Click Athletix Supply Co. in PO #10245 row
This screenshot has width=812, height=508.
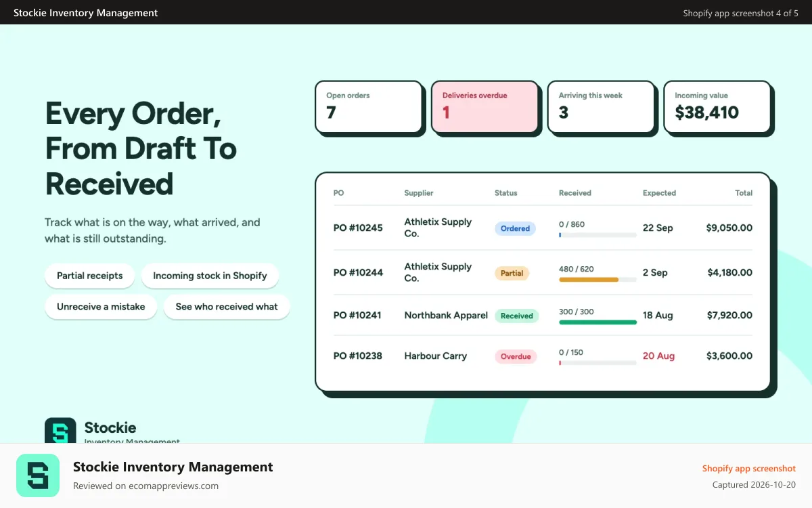click(438, 228)
